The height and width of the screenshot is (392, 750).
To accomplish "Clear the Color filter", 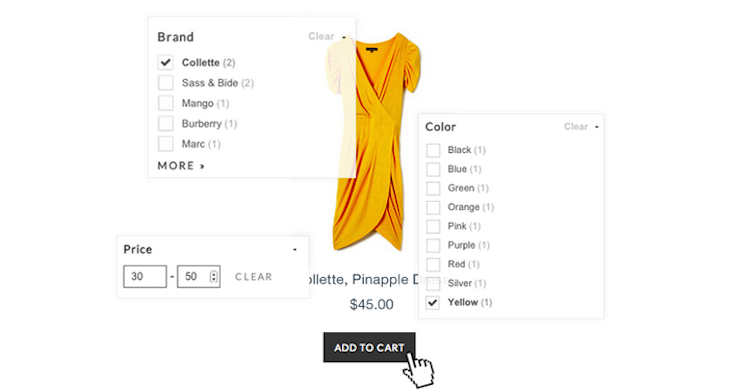I will point(575,127).
